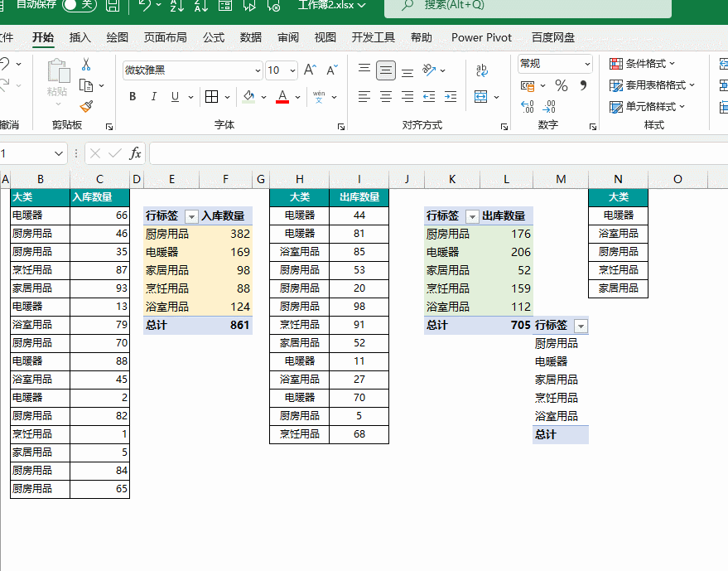Click the insert function fx icon

[135, 153]
